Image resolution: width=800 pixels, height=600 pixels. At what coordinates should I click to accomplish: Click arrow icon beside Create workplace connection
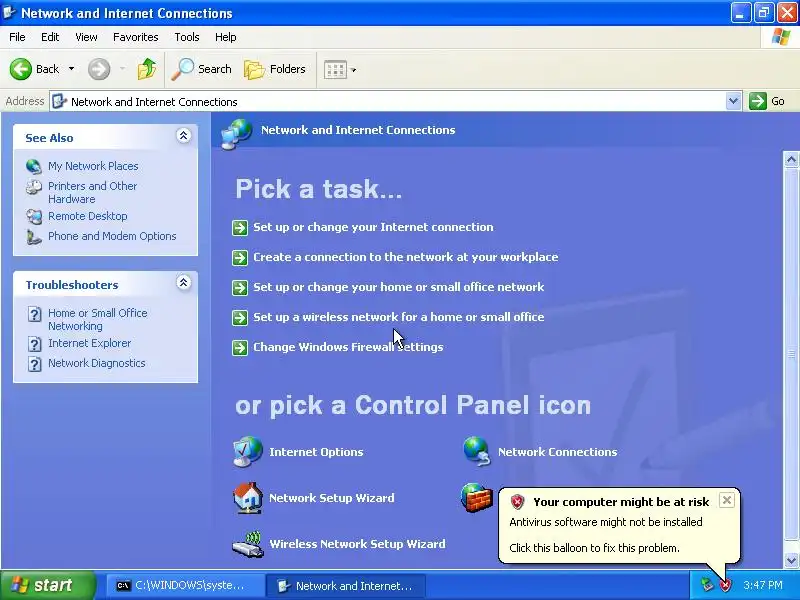tap(240, 258)
